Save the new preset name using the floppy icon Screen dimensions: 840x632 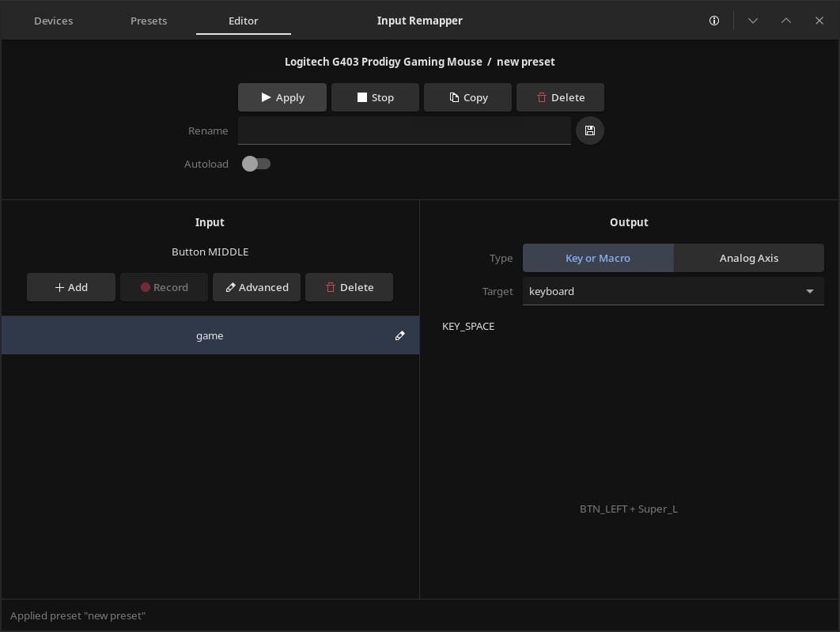pos(590,131)
